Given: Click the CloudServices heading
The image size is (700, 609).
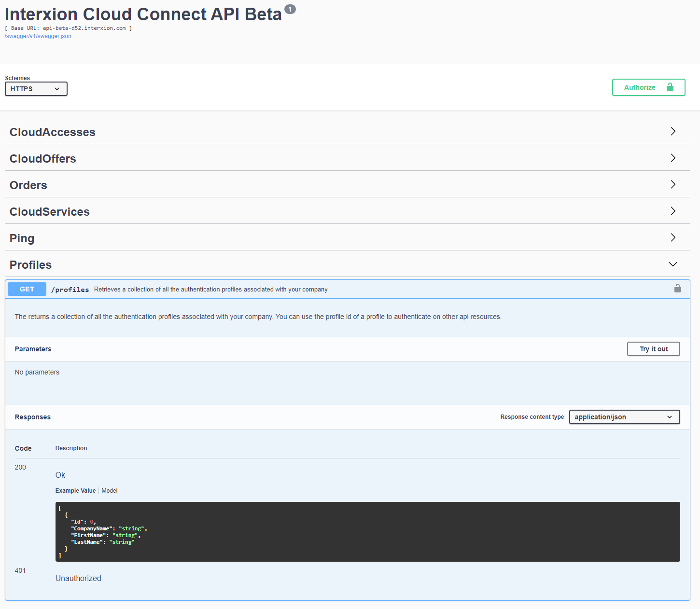Looking at the screenshot, I should [50, 212].
